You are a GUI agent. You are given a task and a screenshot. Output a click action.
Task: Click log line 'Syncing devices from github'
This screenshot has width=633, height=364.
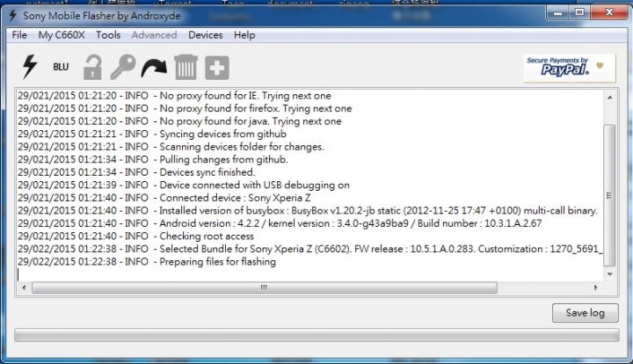(152, 134)
